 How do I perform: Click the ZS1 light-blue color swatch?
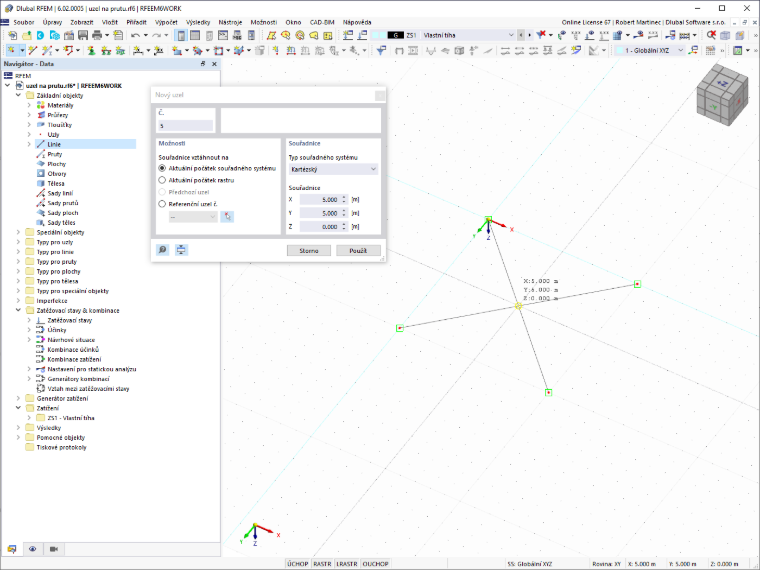click(378, 35)
